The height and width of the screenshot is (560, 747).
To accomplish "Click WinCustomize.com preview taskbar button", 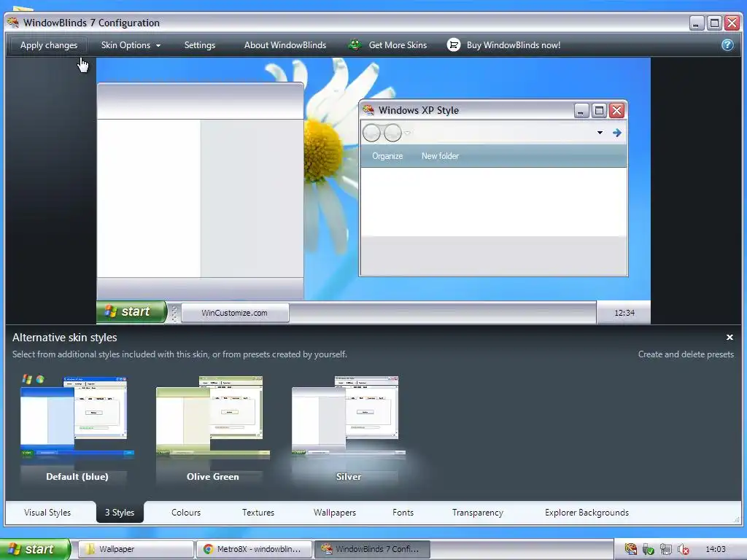I will pyautogui.click(x=234, y=313).
